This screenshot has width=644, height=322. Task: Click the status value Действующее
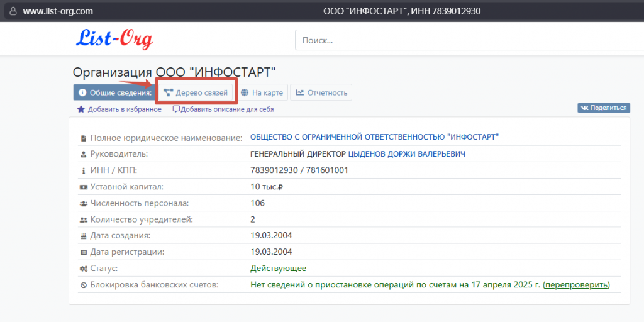279,269
